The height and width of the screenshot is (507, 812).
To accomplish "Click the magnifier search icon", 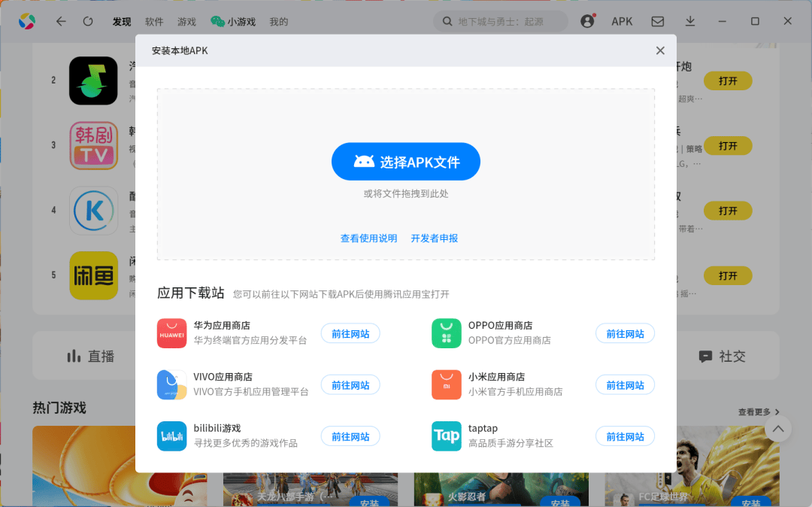I will pyautogui.click(x=447, y=21).
